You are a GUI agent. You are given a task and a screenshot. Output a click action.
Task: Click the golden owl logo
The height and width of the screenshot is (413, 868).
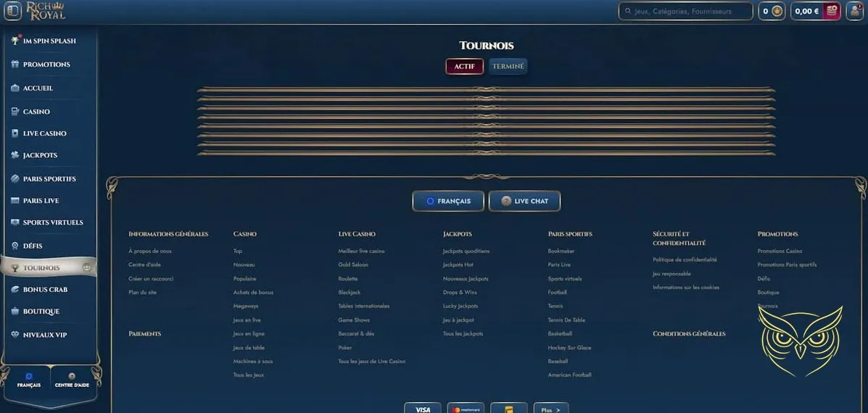click(x=801, y=342)
